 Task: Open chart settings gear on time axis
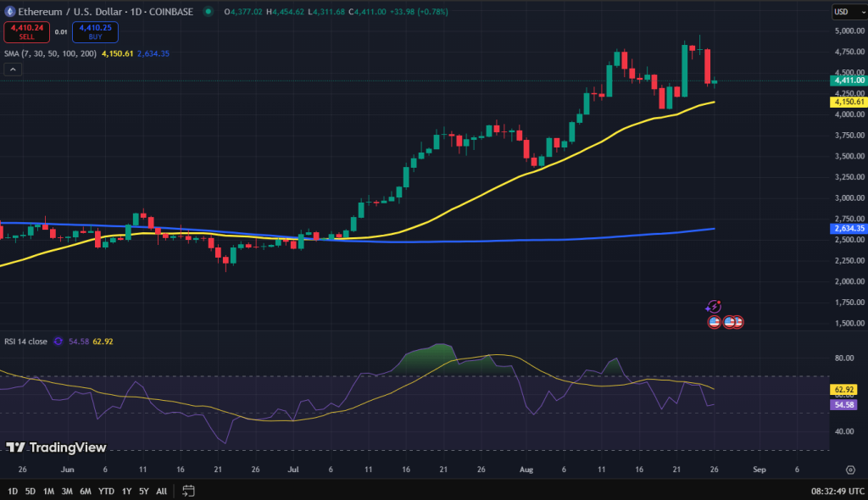(851, 470)
